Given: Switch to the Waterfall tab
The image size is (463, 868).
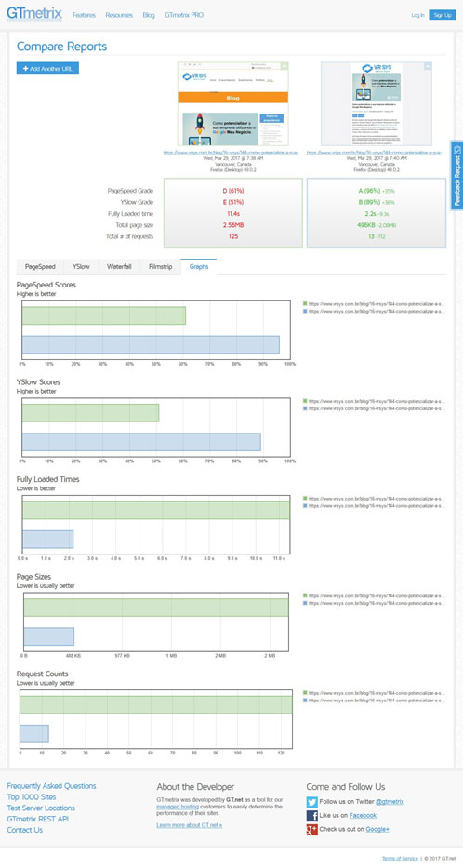Looking at the screenshot, I should (119, 266).
